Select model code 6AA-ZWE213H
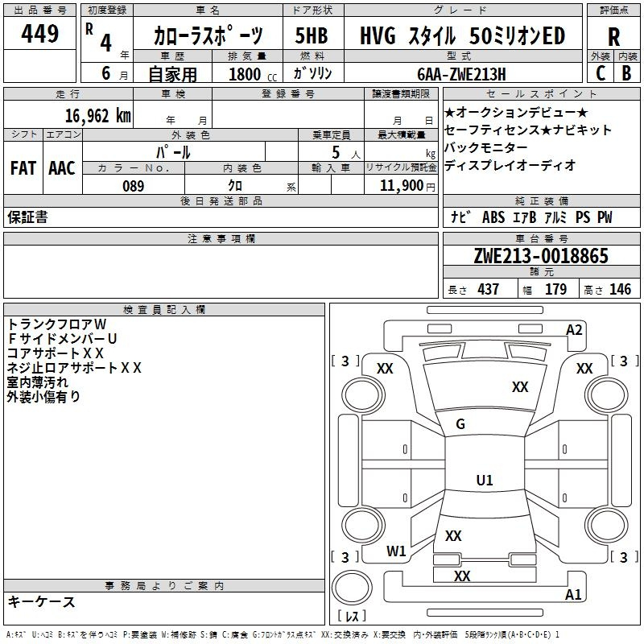The image size is (644, 644). pos(461,74)
